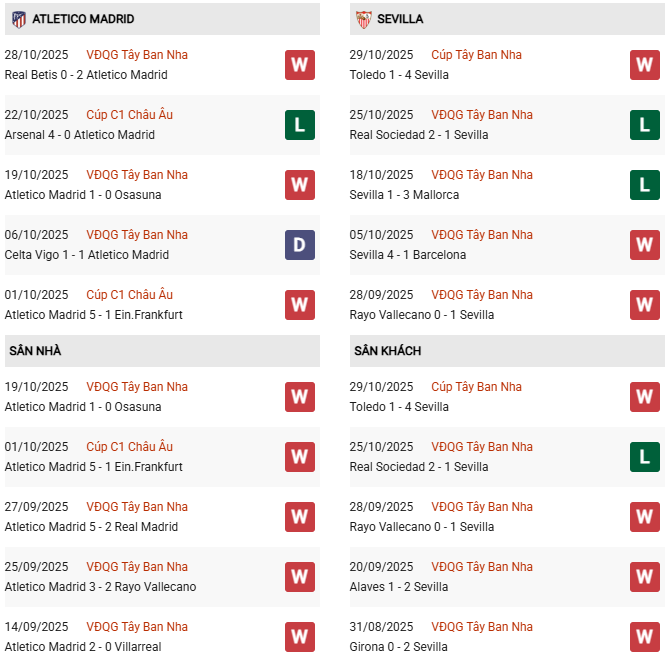Screen dimensions: 666x659
Task: Click the Sevilla club crest icon
Action: 364,19
